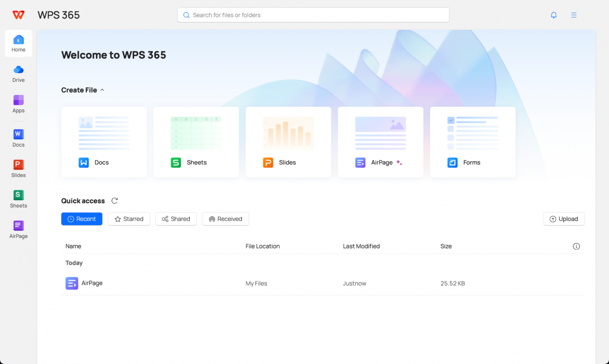Click the Justnow modified cell
The height and width of the screenshot is (364, 609).
tap(355, 284)
